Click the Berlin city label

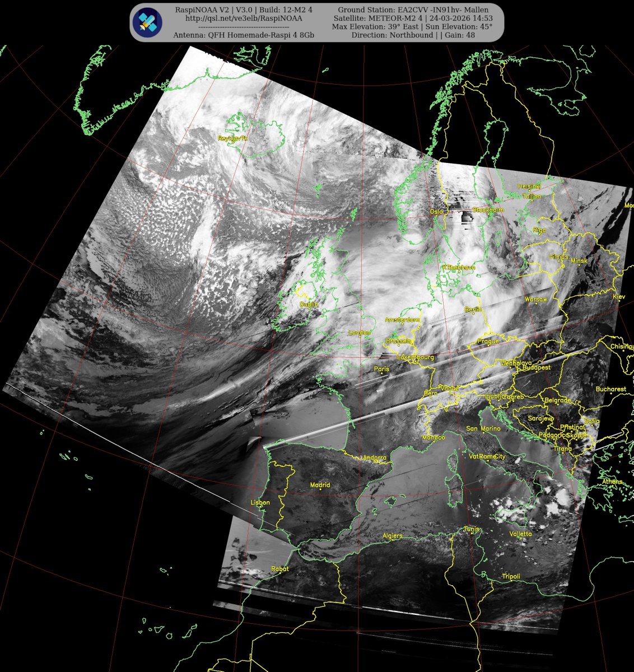tap(473, 310)
